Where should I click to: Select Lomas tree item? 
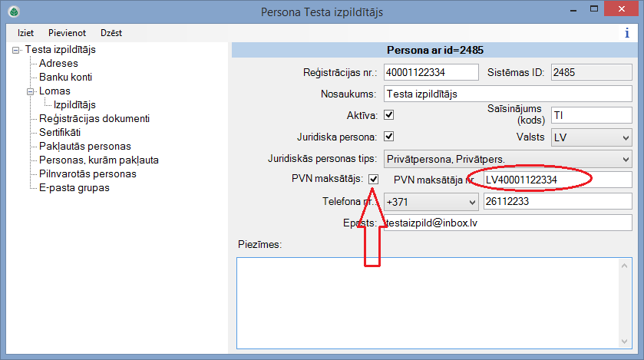pos(54,91)
